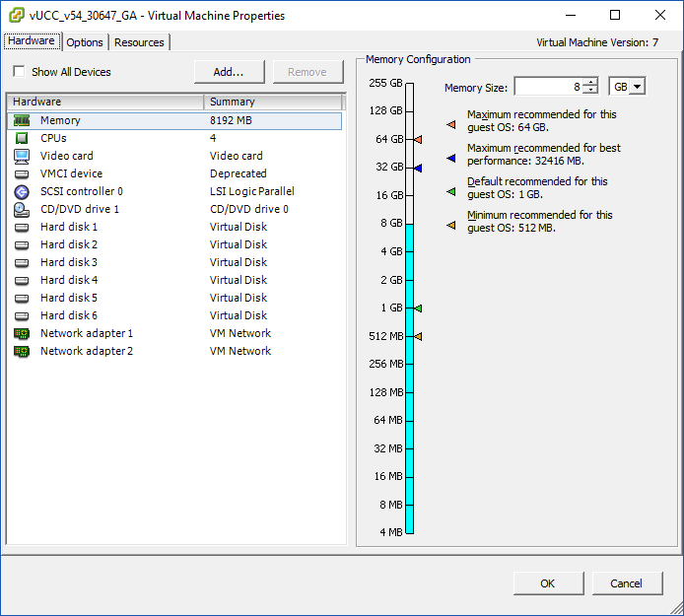Click the Network adapter 1 card icon
The width and height of the screenshot is (684, 616).
coord(22,334)
